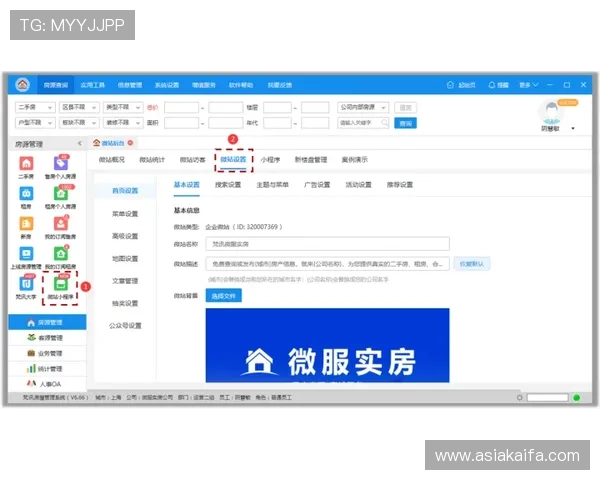Expand the user name dropdown arrow
Screen dimensions: 600x480
[x=573, y=128]
